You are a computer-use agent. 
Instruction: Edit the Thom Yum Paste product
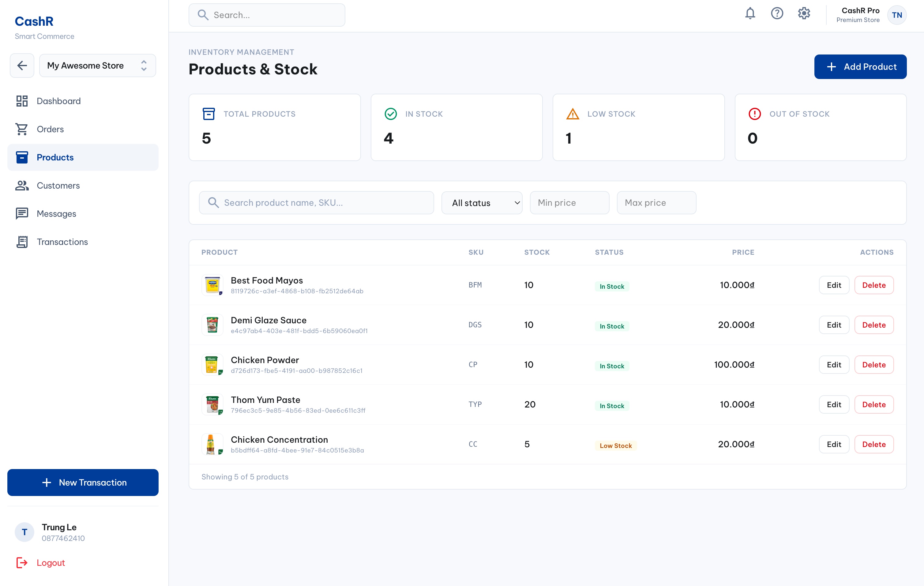[x=833, y=404]
